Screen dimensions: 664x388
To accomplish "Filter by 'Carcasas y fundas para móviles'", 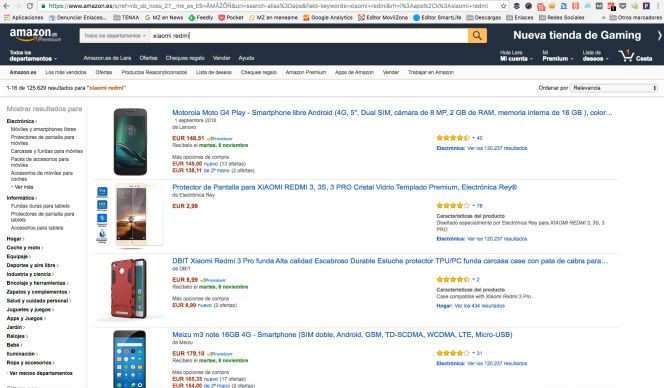I will [x=47, y=151].
